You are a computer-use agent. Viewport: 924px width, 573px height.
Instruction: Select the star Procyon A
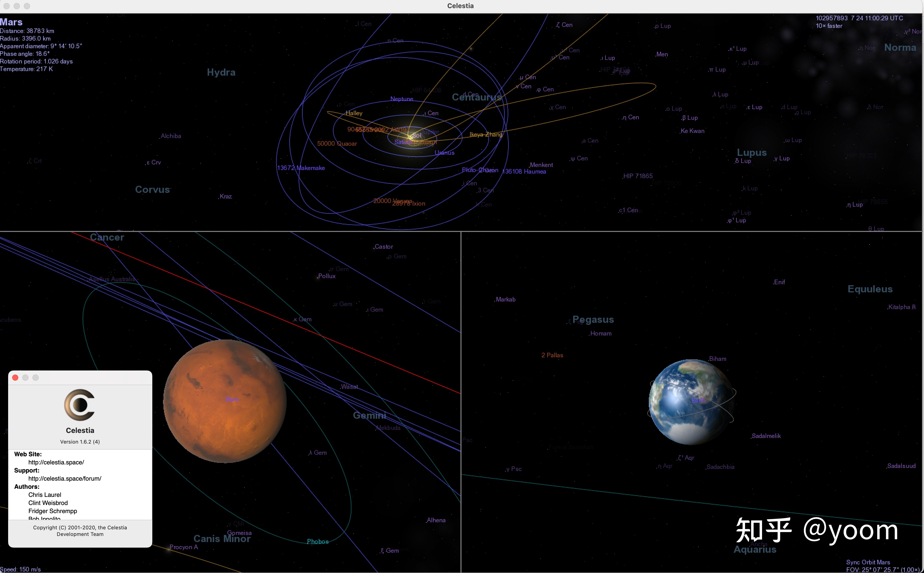[x=184, y=547]
